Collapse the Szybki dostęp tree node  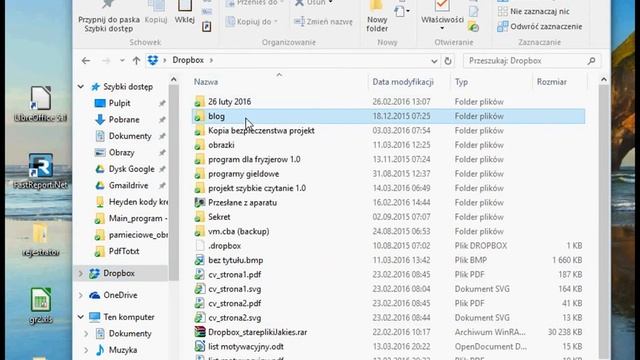[81, 87]
